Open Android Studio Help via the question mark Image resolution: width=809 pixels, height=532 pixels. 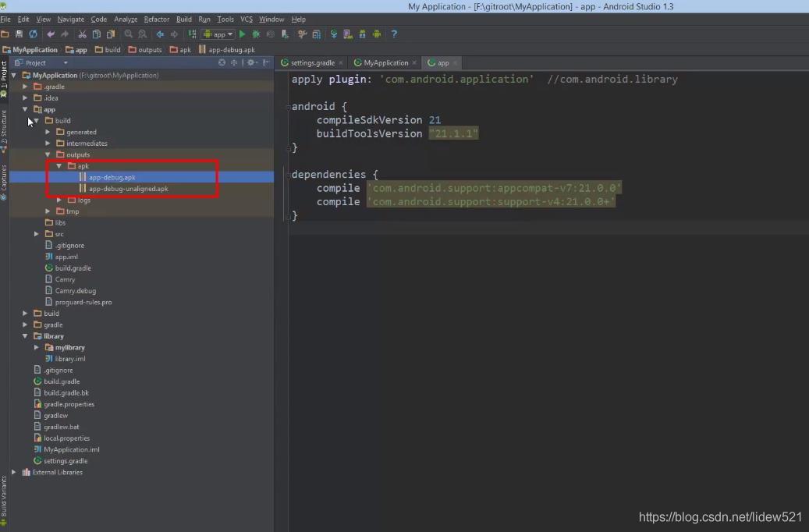[x=395, y=34]
